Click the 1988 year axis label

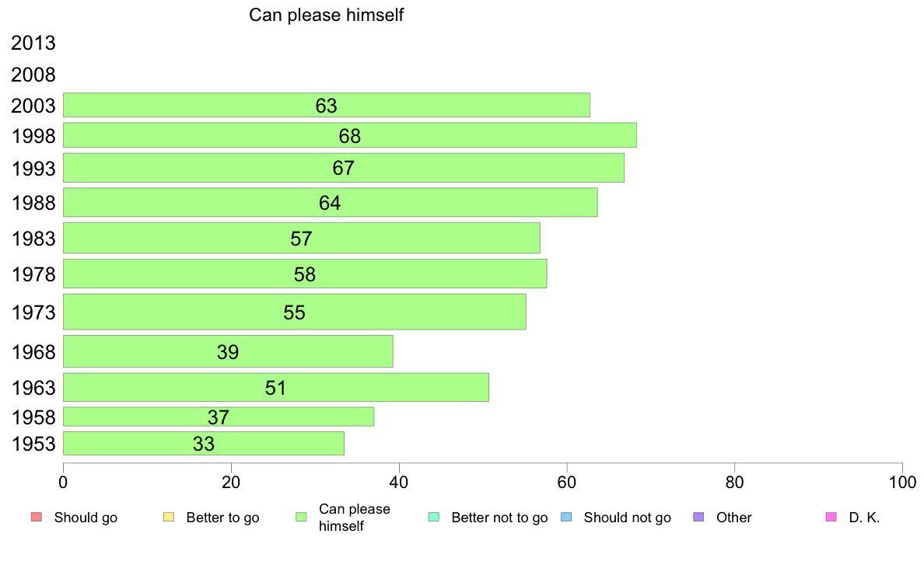[x=33, y=203]
